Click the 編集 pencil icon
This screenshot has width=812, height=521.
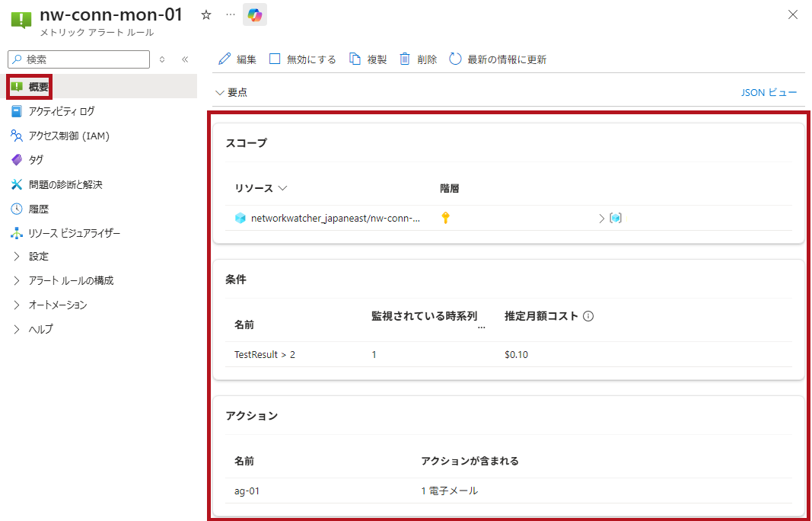tap(224, 59)
